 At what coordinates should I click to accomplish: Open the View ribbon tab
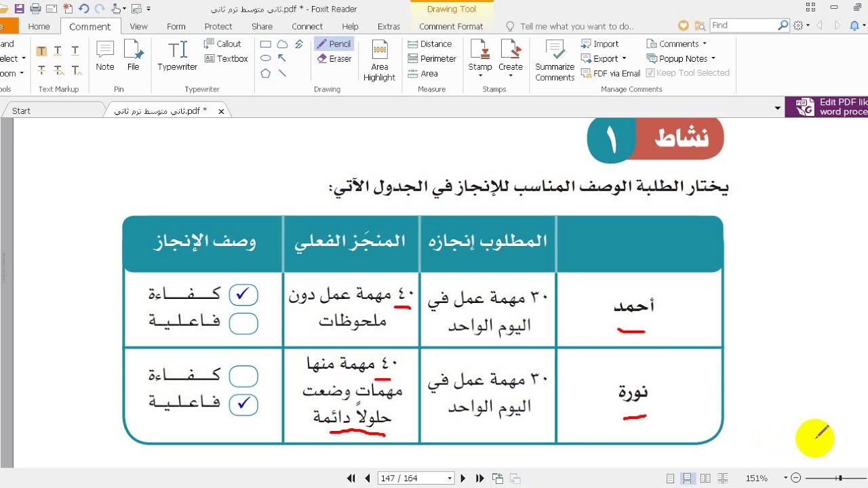click(139, 26)
